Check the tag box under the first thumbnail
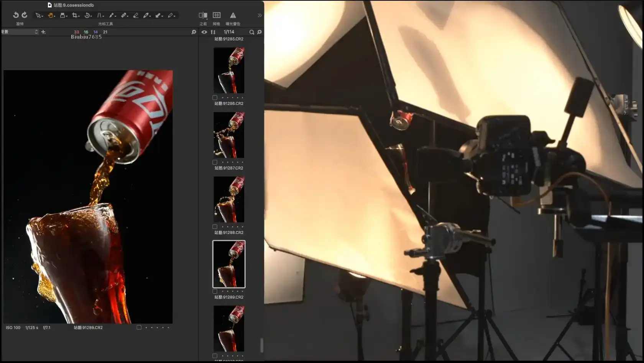Image resolution: width=644 pixels, height=363 pixels. [x=215, y=98]
